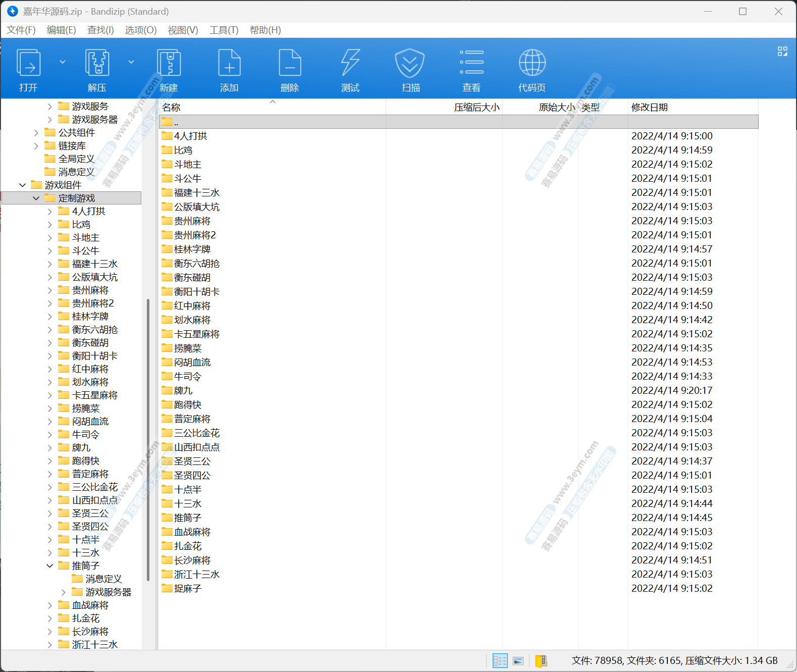Open the 工具(T) menu
Screen dimensions: 797x672
[x=224, y=30]
